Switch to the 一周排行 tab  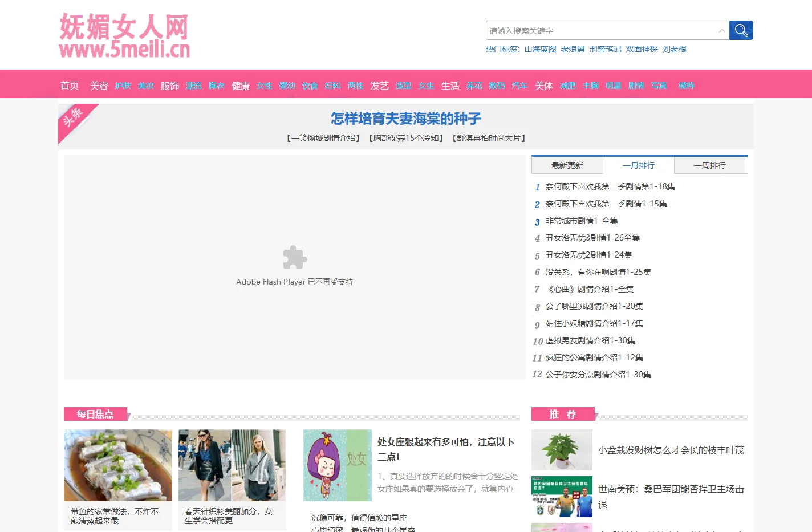coord(710,165)
